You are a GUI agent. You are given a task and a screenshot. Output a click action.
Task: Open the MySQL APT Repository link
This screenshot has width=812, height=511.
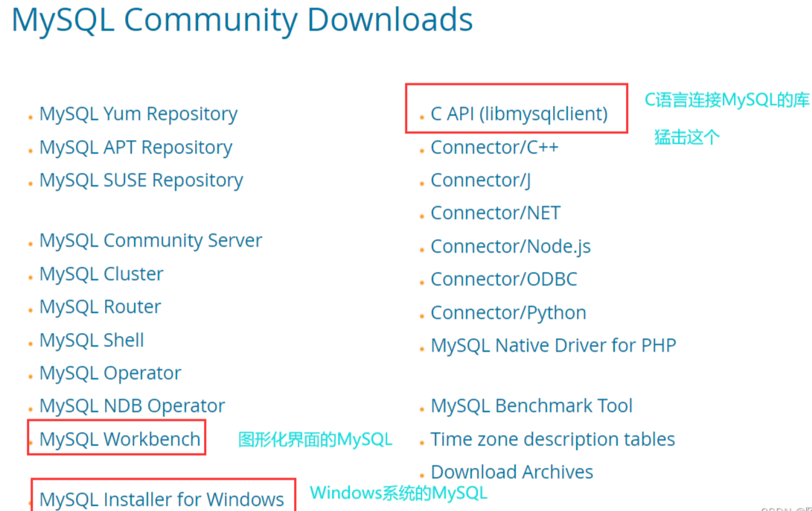pos(135,147)
